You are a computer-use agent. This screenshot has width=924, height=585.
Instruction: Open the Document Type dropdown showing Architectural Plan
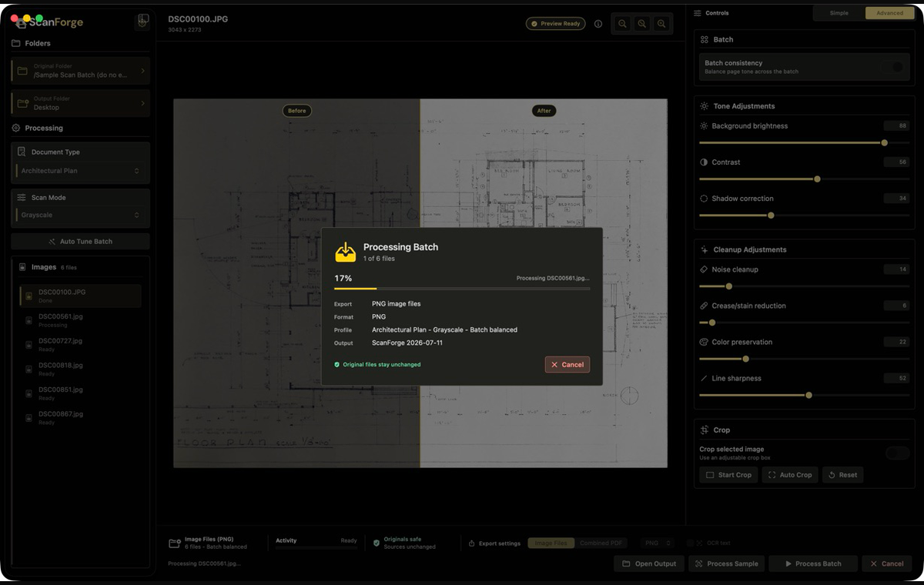click(81, 171)
